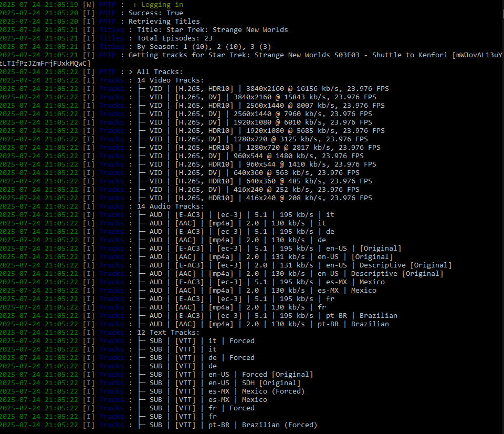
Task: Click DV 416x240 @ 252 kb/s row
Action: coord(249,190)
